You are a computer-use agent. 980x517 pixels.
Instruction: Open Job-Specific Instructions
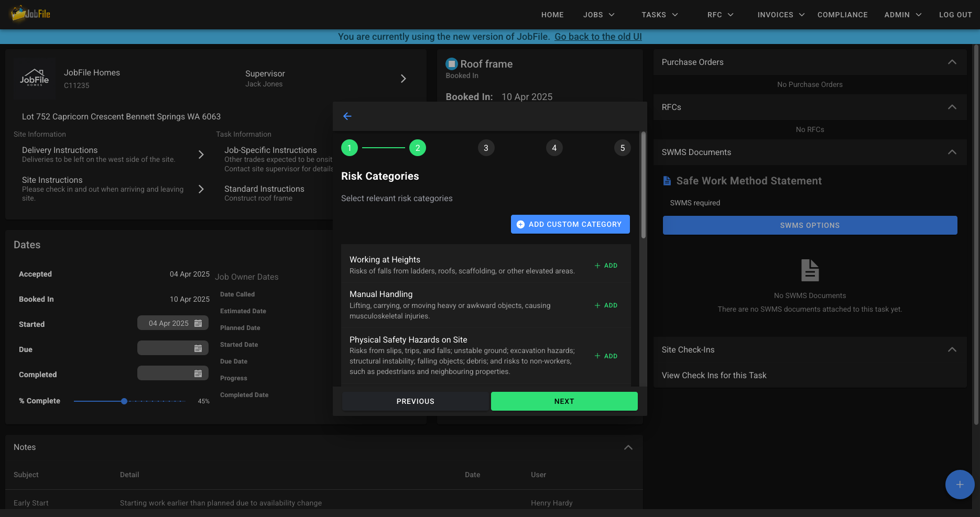[278, 159]
